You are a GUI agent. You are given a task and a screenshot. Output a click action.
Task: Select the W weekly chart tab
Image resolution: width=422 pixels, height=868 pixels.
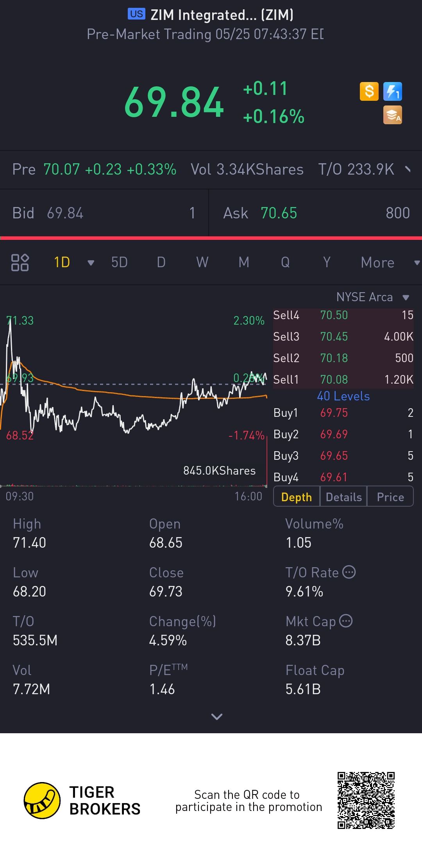pos(202,263)
